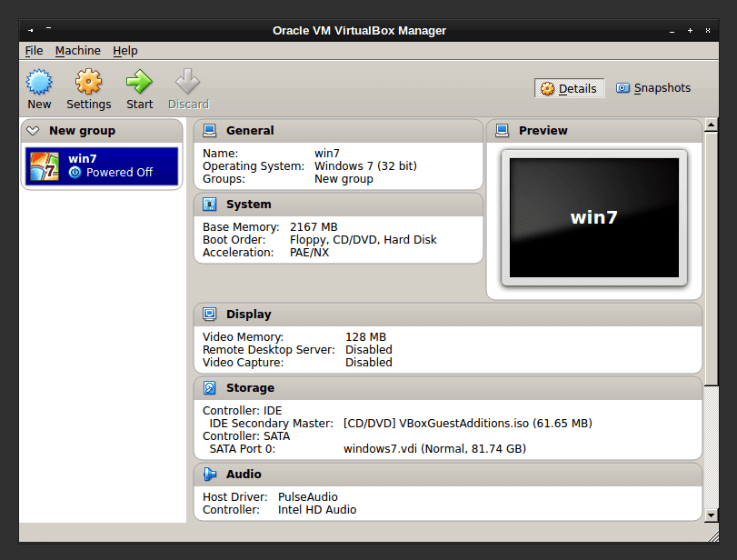The height and width of the screenshot is (560, 737).
Task: Open the Machine menu
Action: (77, 51)
